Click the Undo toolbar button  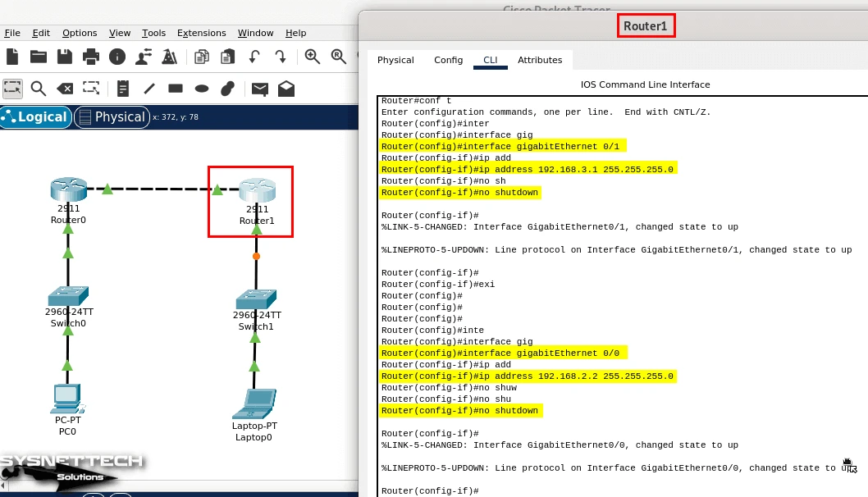pos(254,57)
